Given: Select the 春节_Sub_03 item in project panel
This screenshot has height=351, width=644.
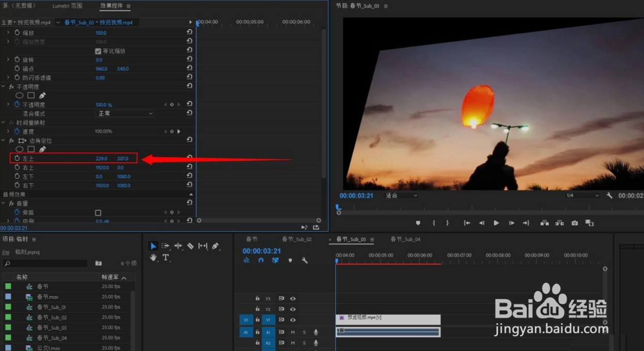Looking at the screenshot, I should click(x=52, y=328).
